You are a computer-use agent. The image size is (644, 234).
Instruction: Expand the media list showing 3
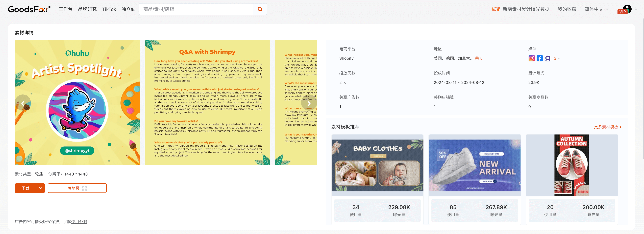pos(557,58)
